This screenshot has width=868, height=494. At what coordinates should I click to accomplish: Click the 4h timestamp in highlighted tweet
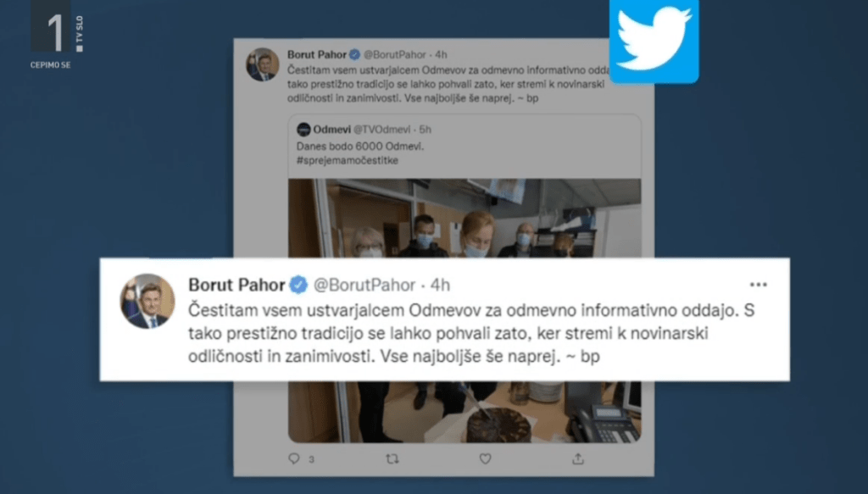click(441, 285)
